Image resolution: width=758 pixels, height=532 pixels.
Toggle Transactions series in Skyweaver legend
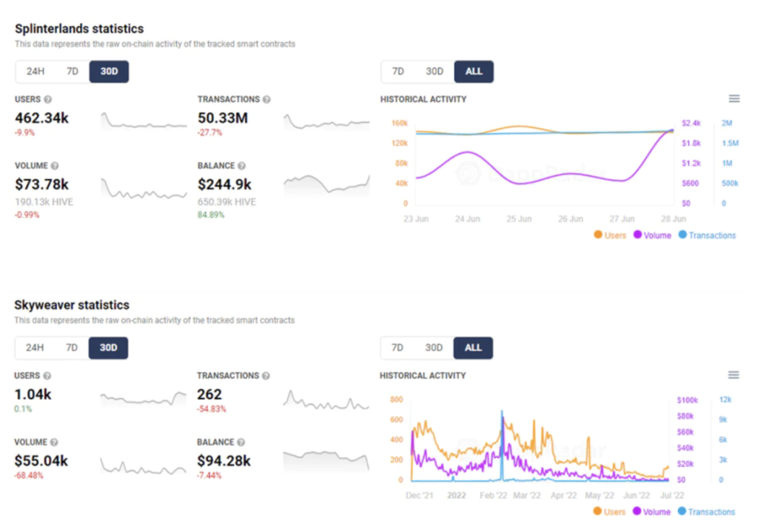(x=706, y=512)
